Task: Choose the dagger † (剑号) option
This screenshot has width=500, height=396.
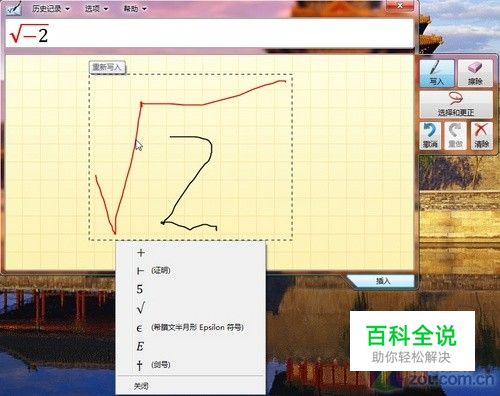Action: [x=191, y=365]
